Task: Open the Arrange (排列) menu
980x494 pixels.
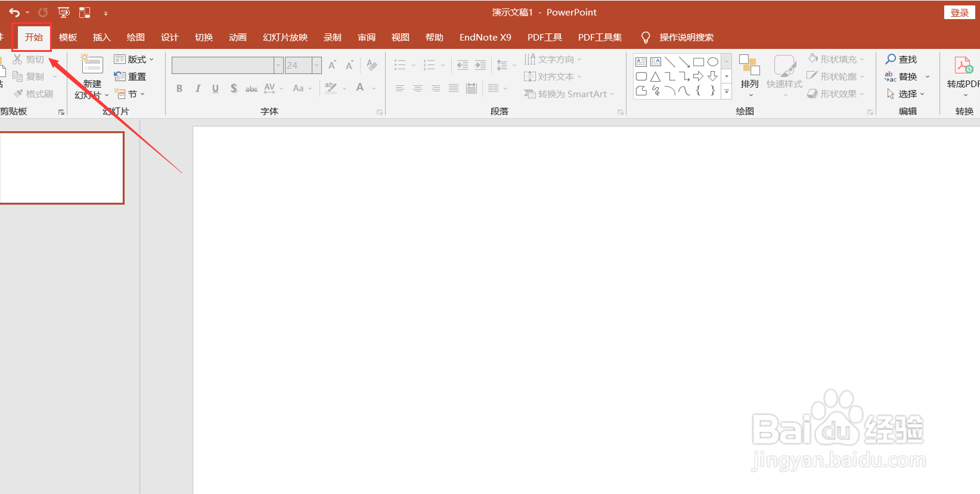Action: [750, 75]
